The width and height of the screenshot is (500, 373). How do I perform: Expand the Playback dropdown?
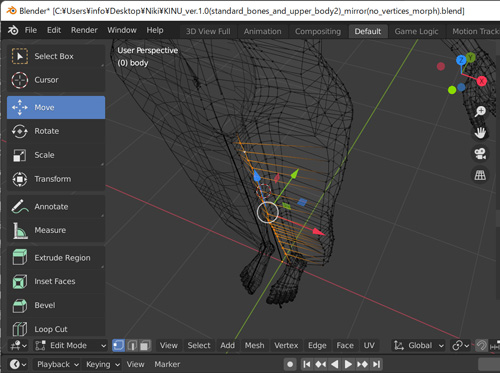pos(58,364)
